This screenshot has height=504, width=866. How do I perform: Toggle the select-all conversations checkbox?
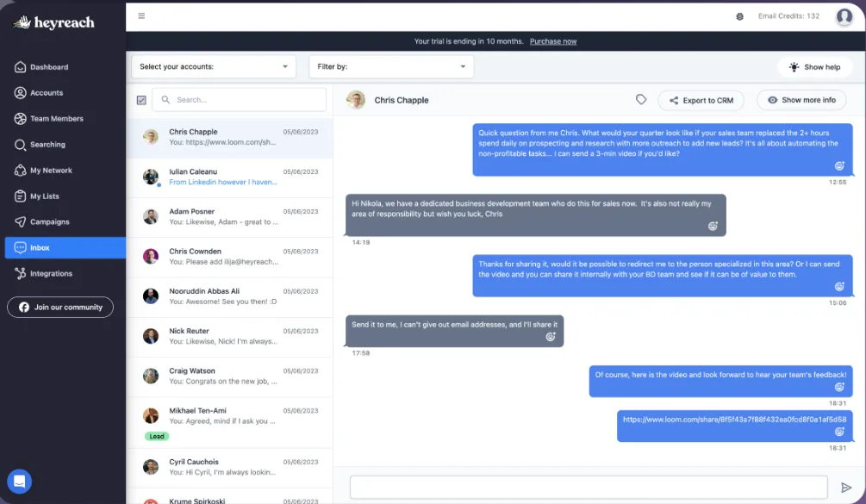141,100
